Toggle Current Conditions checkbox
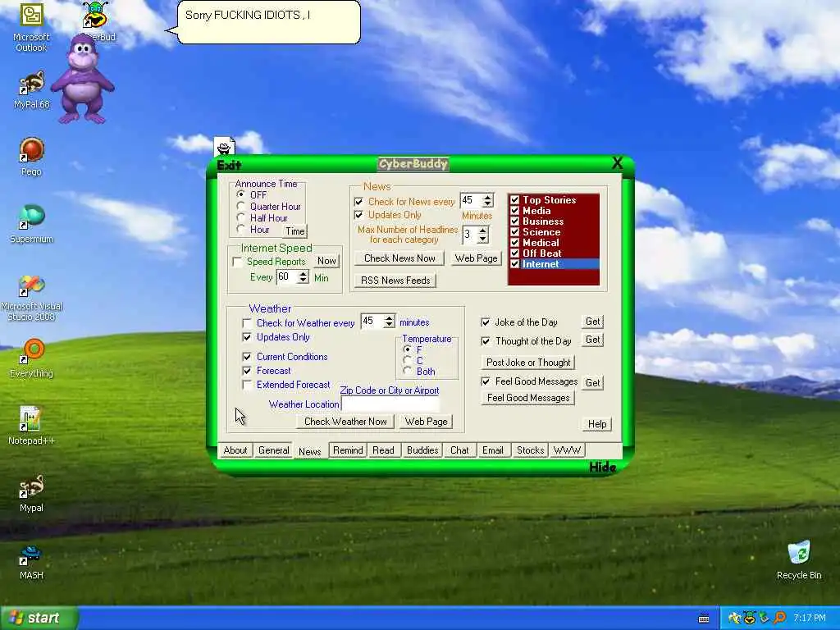This screenshot has height=630, width=840. (247, 357)
